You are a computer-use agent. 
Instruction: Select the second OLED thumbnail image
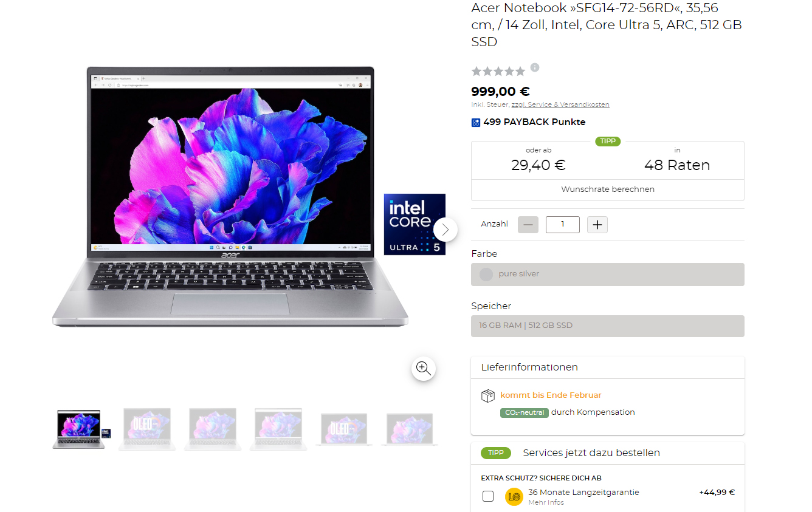click(x=344, y=429)
